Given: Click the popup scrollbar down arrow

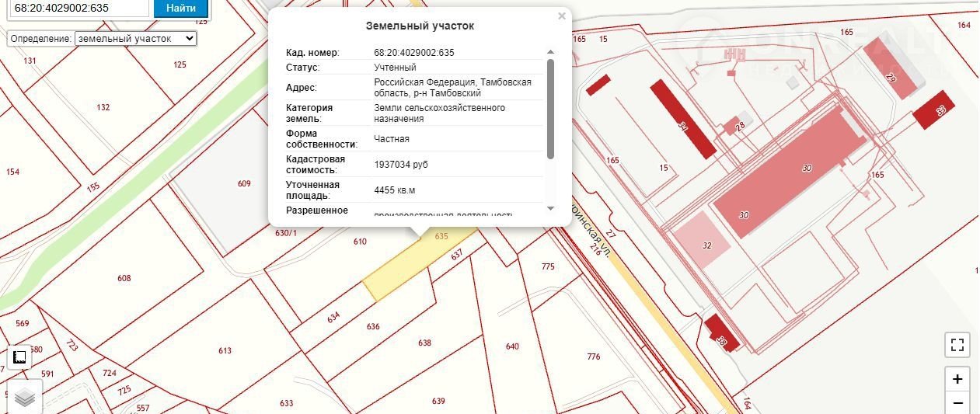Looking at the screenshot, I should tap(551, 208).
